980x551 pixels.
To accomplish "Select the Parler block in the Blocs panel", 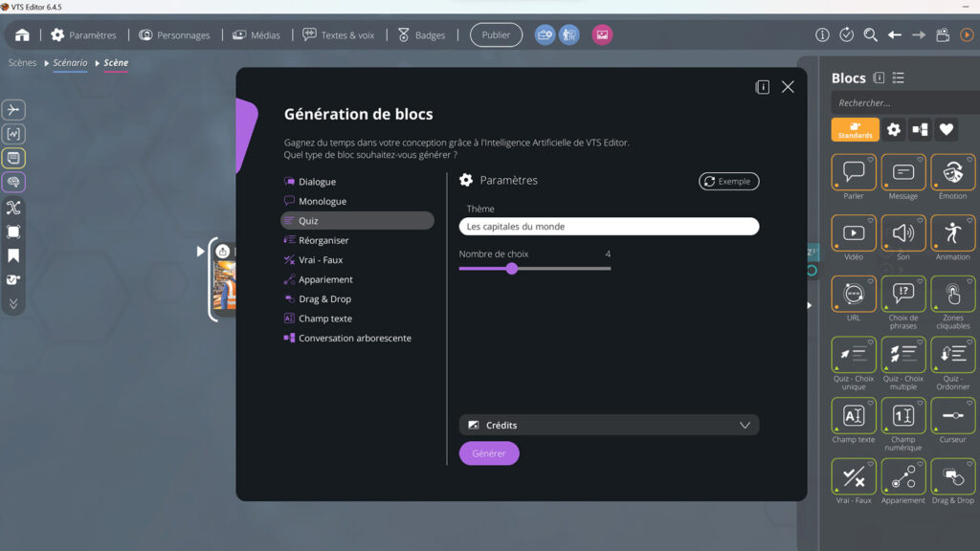I will [853, 176].
